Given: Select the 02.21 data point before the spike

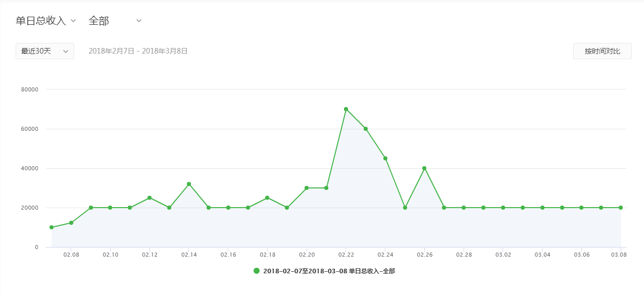Looking at the screenshot, I should tap(326, 188).
